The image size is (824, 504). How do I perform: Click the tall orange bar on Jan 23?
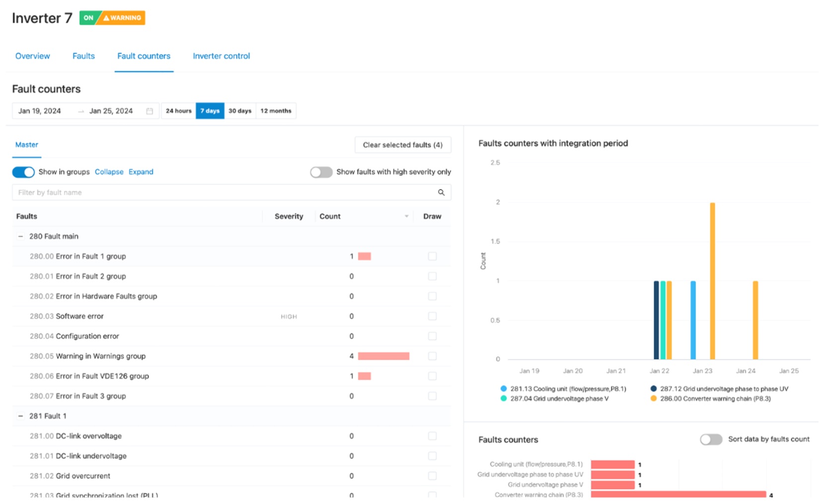pyautogui.click(x=713, y=281)
